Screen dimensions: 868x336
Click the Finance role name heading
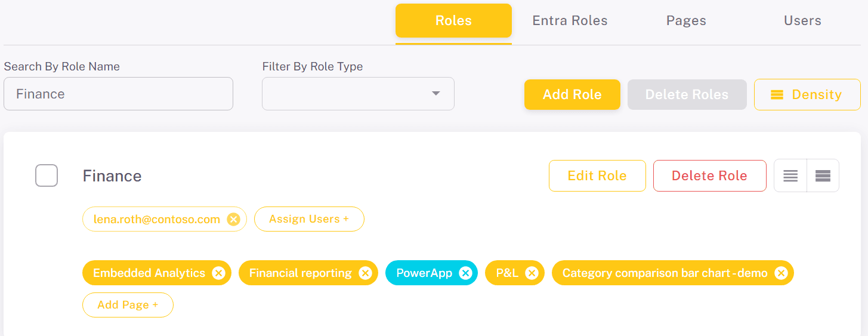[112, 176]
